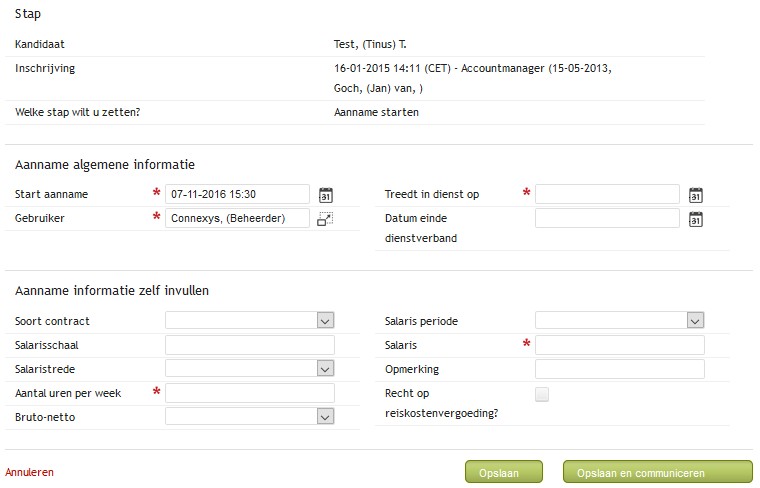
Task: Click the Datum einde dienstverband field
Action: click(x=607, y=218)
